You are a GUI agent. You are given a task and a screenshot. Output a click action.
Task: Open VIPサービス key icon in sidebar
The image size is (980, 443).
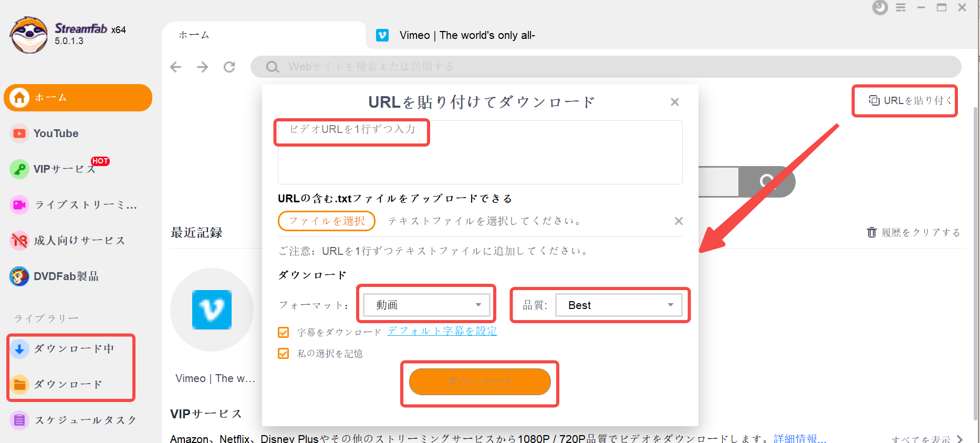pos(19,169)
